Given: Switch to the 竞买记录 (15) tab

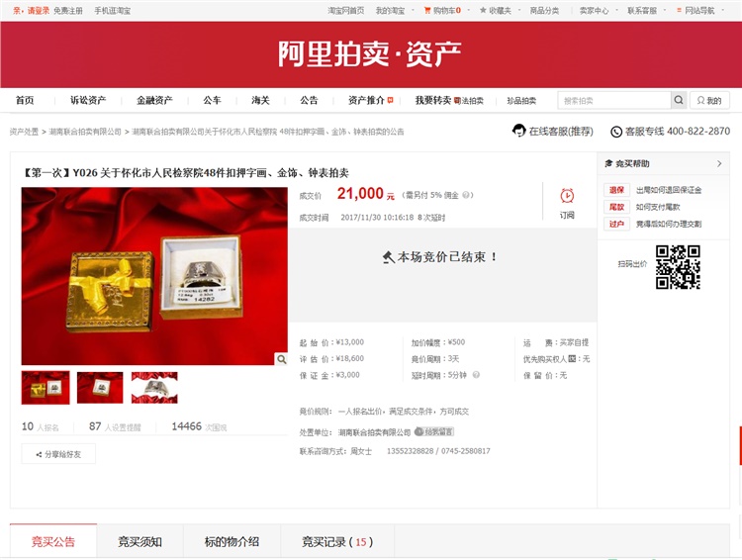Looking at the screenshot, I should coord(337,541).
